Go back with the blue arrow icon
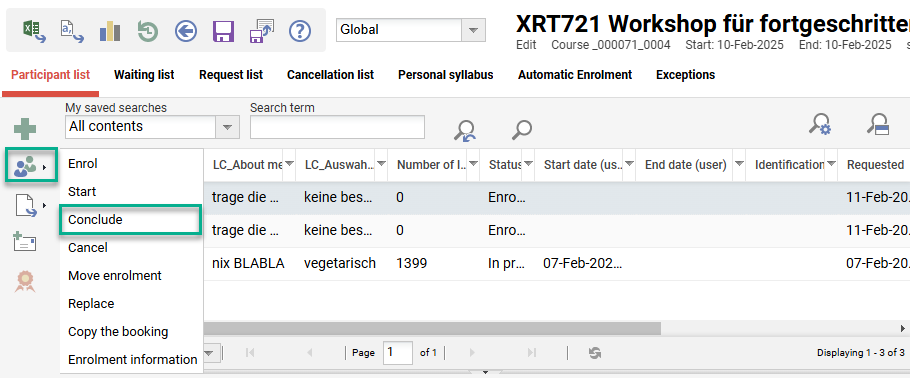This screenshot has width=910, height=378. (x=186, y=30)
